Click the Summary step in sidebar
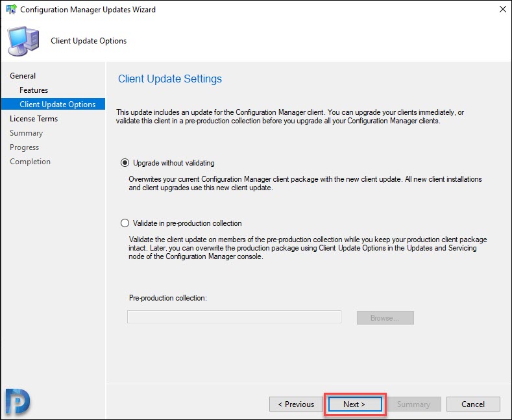This screenshot has height=420, width=512. [26, 133]
